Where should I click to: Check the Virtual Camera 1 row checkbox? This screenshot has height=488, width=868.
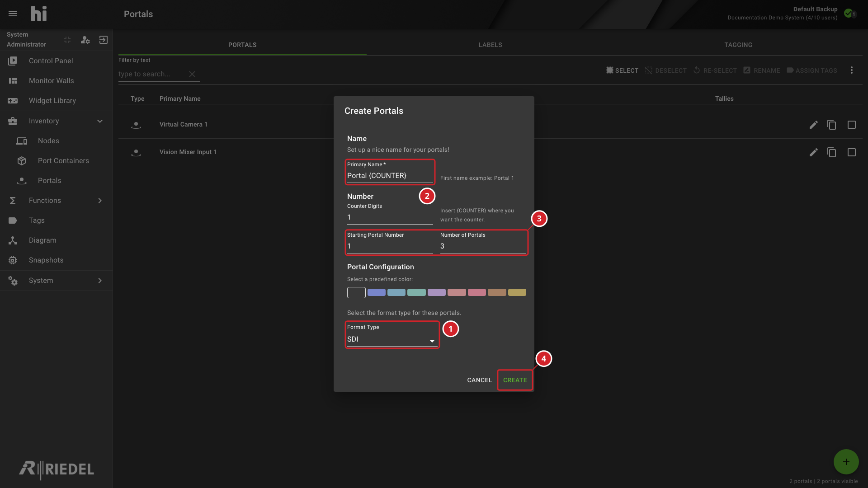(x=851, y=125)
